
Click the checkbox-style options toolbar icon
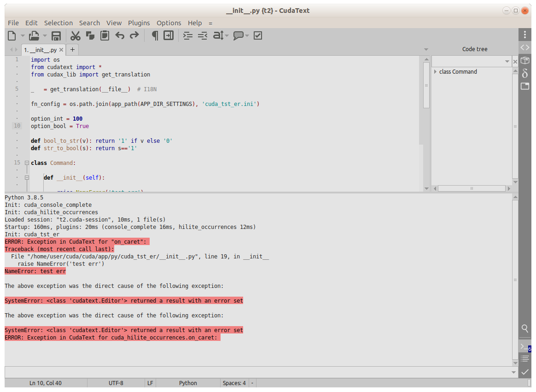258,35
